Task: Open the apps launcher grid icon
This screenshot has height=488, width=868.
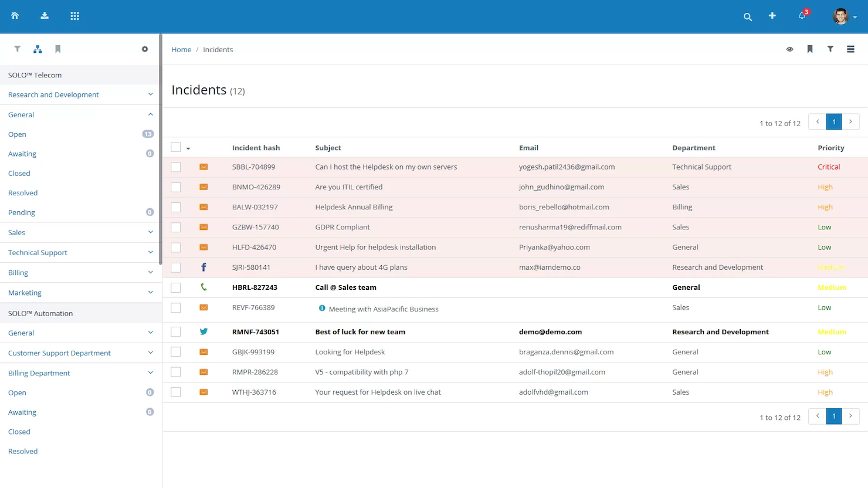Action: tap(74, 16)
